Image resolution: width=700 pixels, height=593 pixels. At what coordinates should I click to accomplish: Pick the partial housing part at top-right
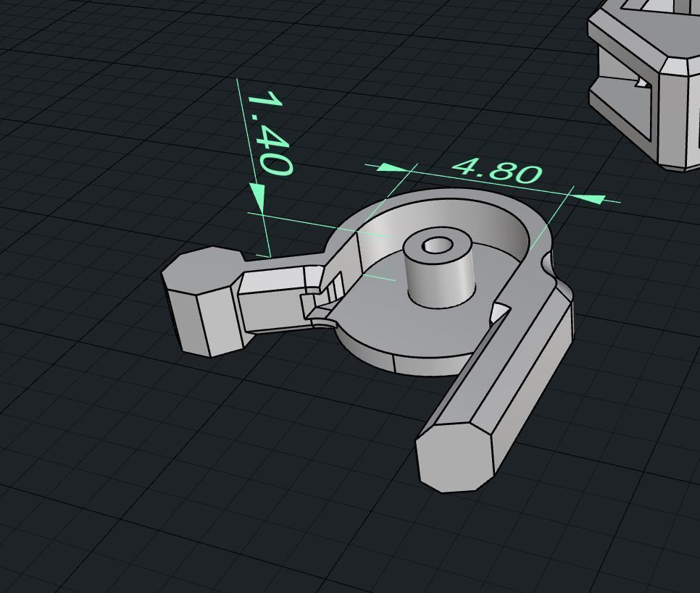tap(645, 85)
